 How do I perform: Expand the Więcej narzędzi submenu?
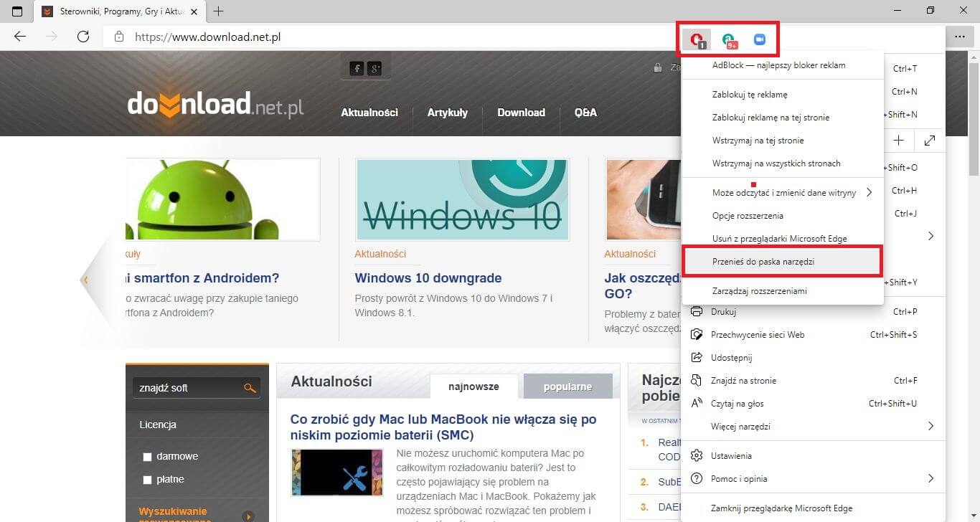pos(931,427)
